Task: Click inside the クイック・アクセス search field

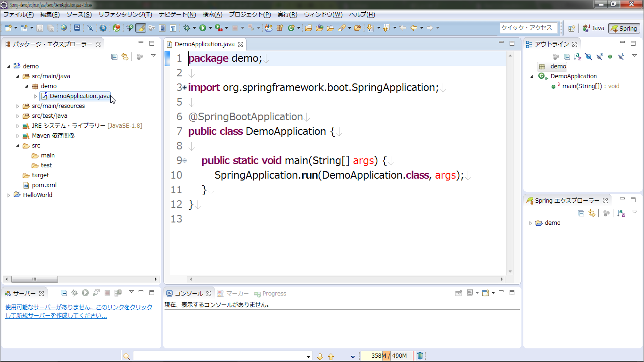Action: pyautogui.click(x=528, y=28)
